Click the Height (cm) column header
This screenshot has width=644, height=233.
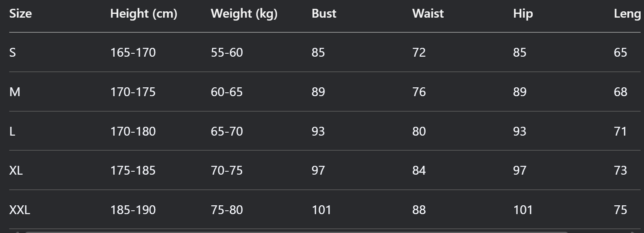click(x=144, y=14)
